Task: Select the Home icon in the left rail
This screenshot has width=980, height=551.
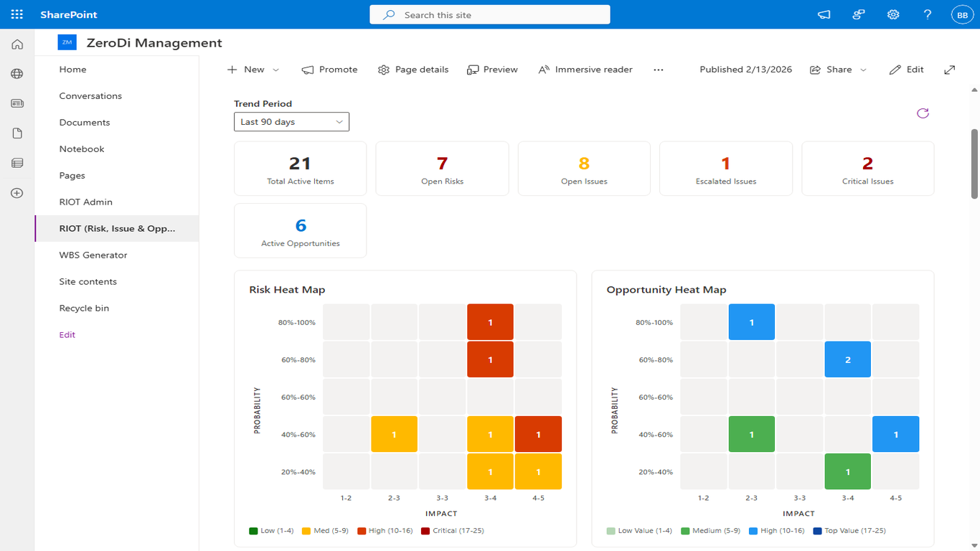Action: 17,44
